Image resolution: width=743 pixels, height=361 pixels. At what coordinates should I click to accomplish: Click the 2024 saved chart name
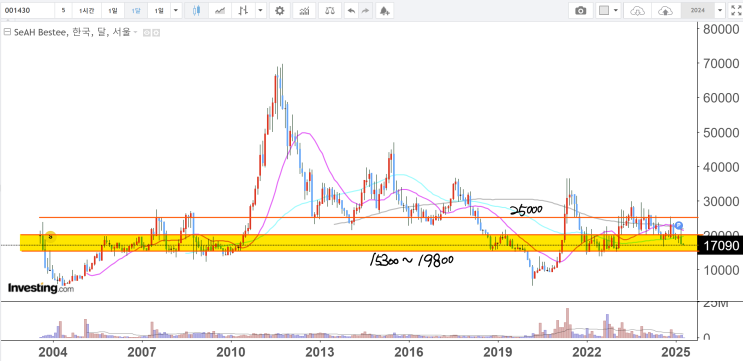[698, 10]
